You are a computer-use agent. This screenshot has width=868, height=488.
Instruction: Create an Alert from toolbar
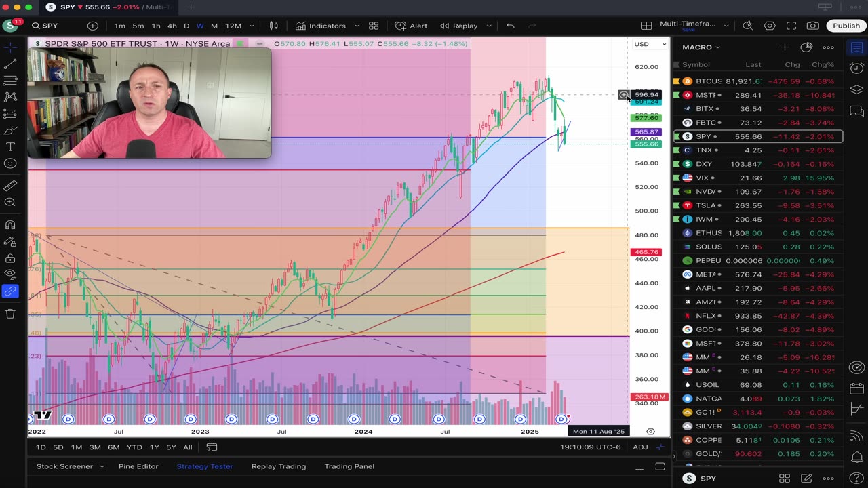[412, 26]
